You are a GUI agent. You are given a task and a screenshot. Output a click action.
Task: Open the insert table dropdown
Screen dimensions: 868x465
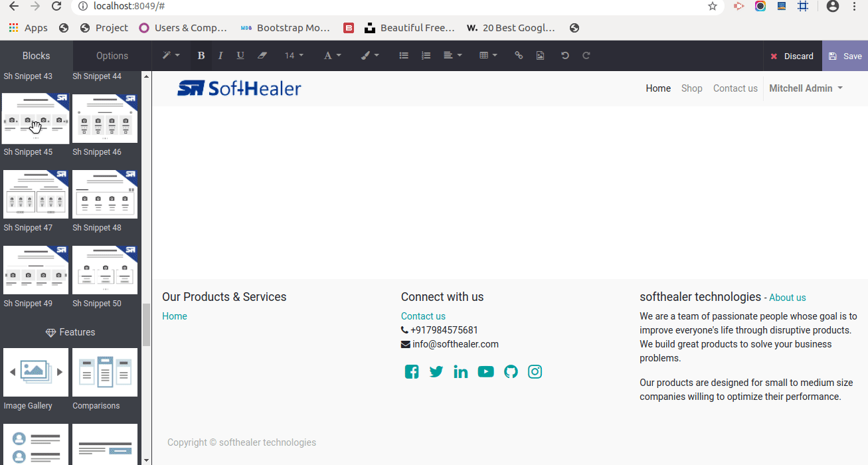[x=488, y=56]
